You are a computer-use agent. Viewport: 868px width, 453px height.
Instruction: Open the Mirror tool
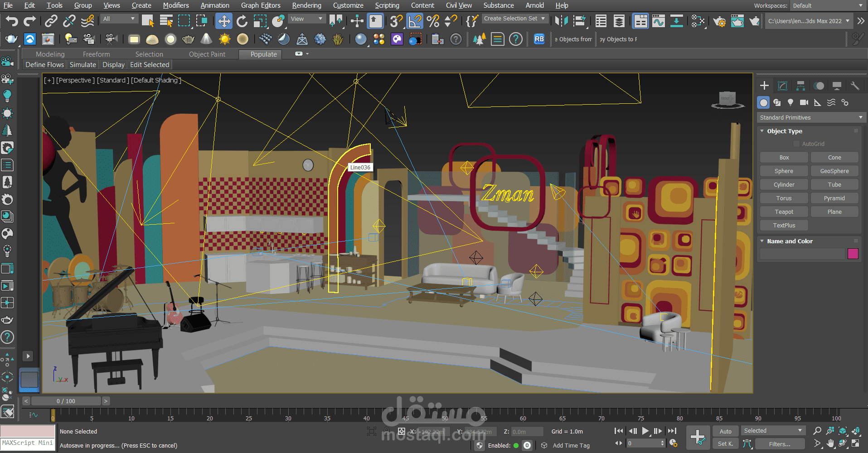(561, 21)
